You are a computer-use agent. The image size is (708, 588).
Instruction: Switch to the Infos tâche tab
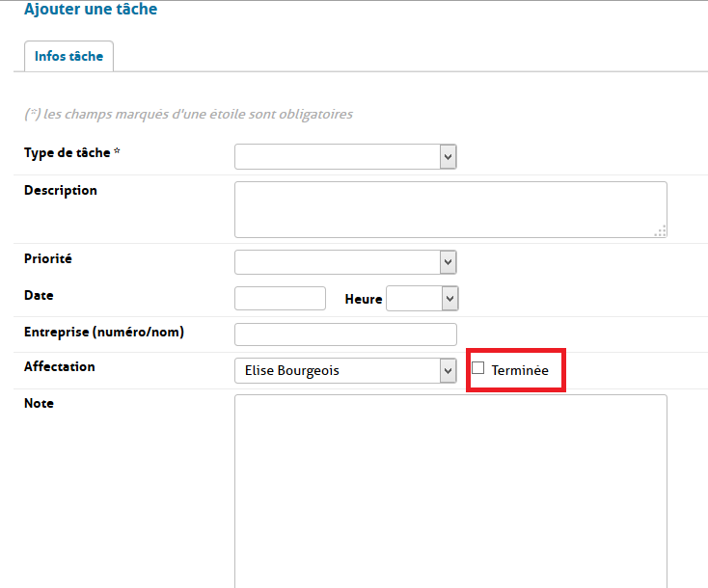68,57
